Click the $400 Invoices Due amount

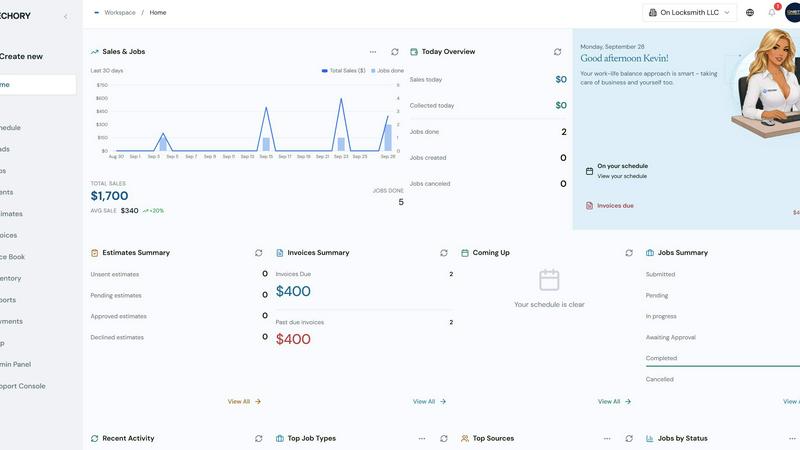click(x=293, y=292)
